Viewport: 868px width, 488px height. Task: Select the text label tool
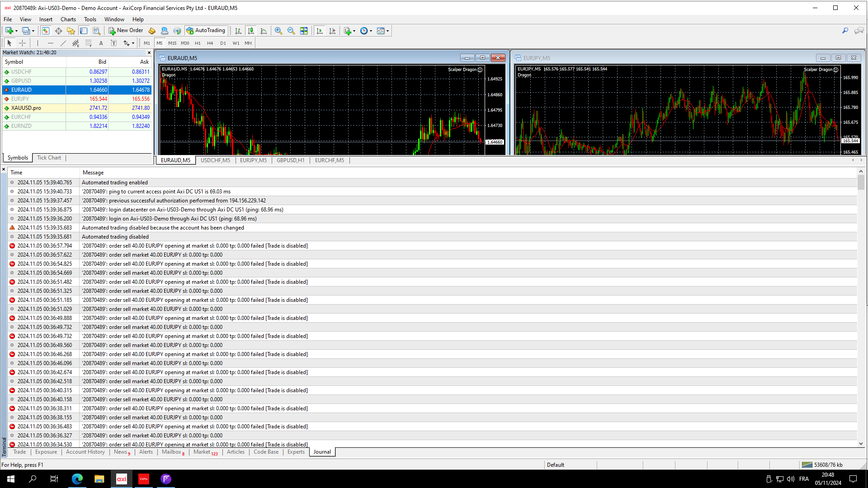point(114,43)
